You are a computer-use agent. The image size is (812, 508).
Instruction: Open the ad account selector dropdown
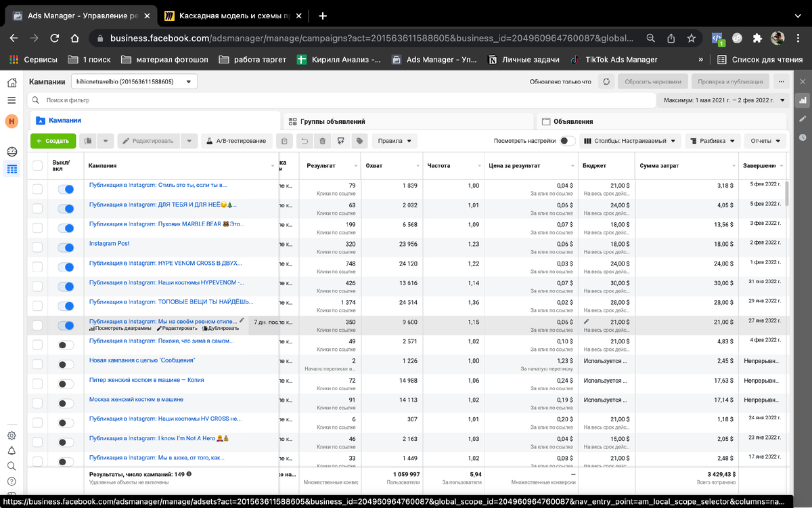(x=134, y=81)
